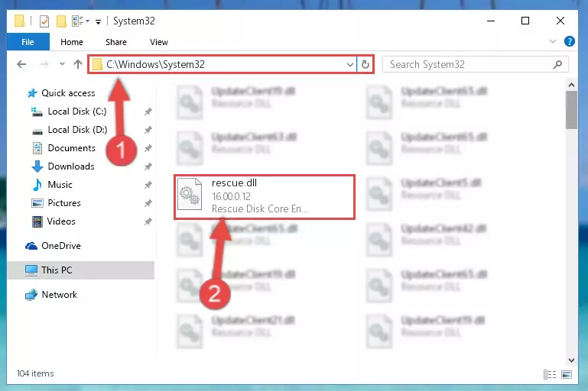
Task: Click the Rescue Disk Core En... description
Action: click(x=259, y=208)
